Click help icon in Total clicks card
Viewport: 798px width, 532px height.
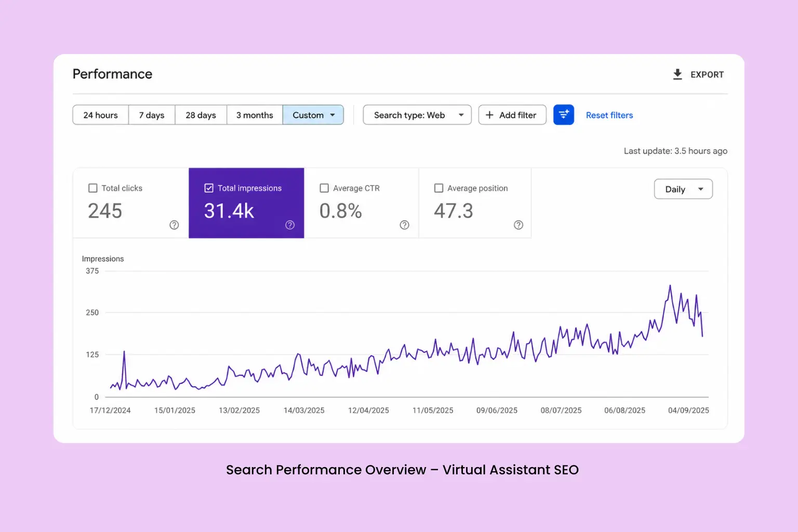click(174, 225)
